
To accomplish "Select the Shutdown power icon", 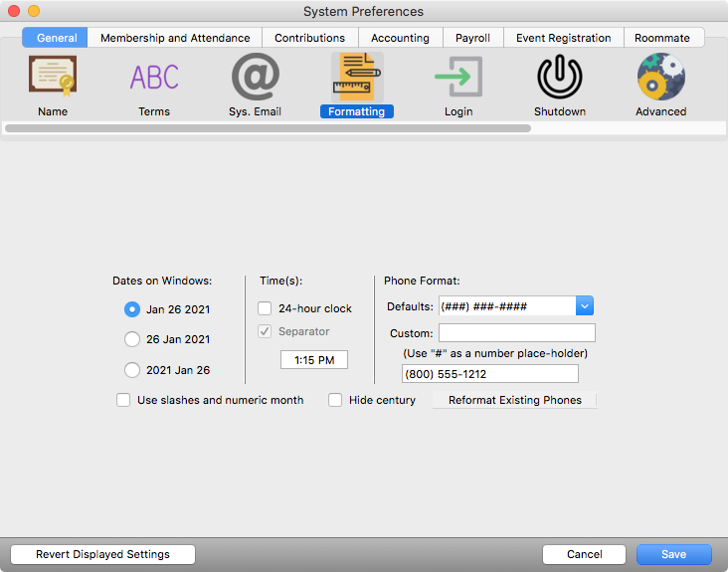I will 560,77.
